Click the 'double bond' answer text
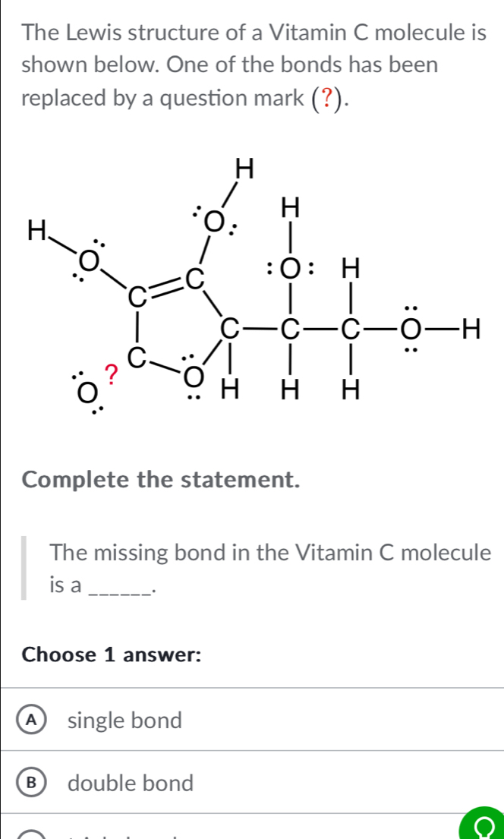 pos(131,783)
